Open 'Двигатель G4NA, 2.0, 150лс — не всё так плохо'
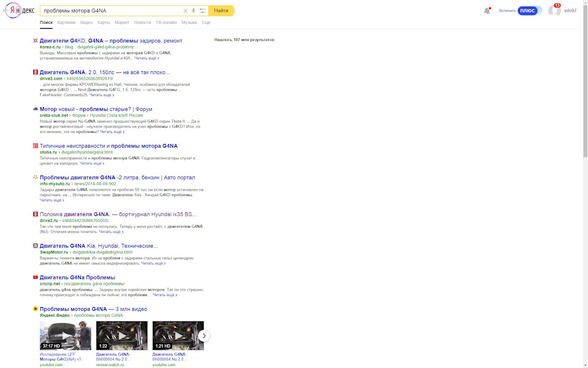Viewport: 588px width, 368px height. pyautogui.click(x=105, y=72)
